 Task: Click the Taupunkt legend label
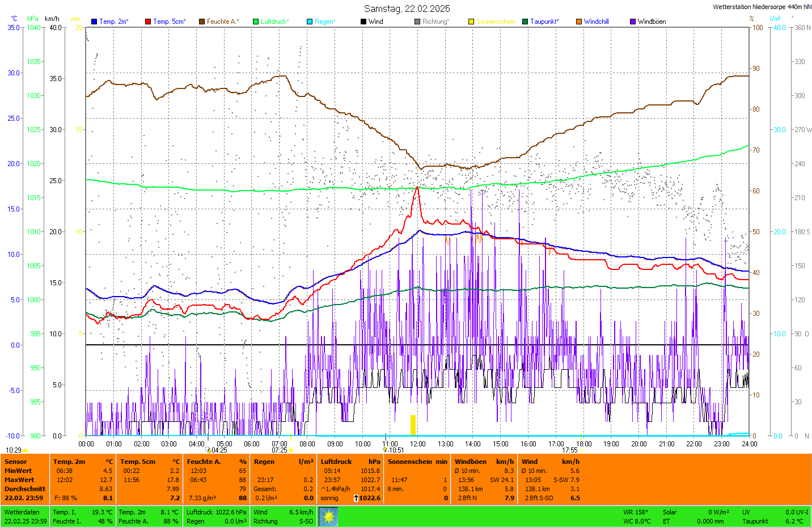pos(544,22)
